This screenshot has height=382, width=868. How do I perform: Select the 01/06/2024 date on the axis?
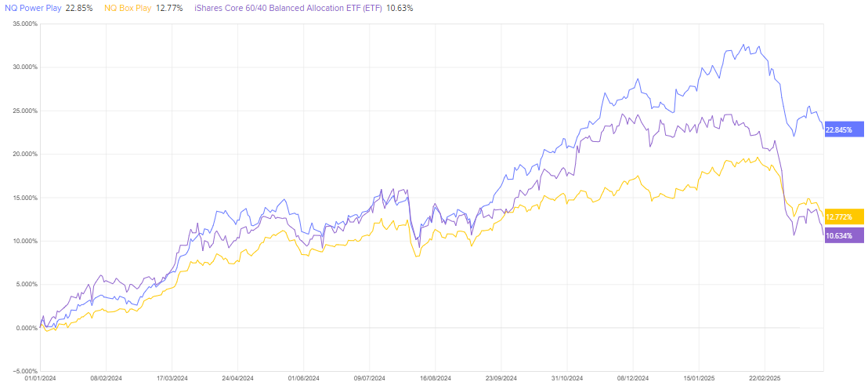[x=303, y=377]
